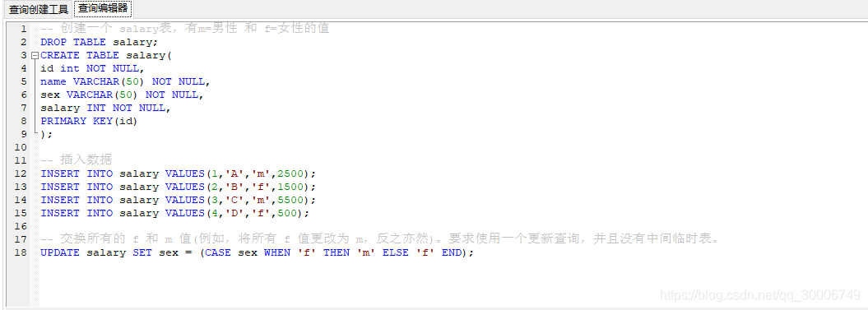Click the 'CREATE TABLE salary(' statement

(107, 55)
